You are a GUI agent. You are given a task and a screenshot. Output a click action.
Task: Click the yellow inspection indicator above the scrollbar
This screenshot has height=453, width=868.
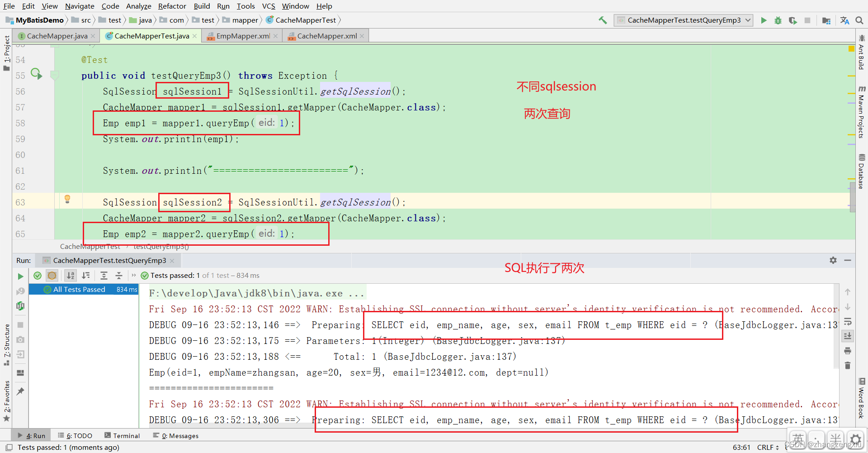[851, 48]
